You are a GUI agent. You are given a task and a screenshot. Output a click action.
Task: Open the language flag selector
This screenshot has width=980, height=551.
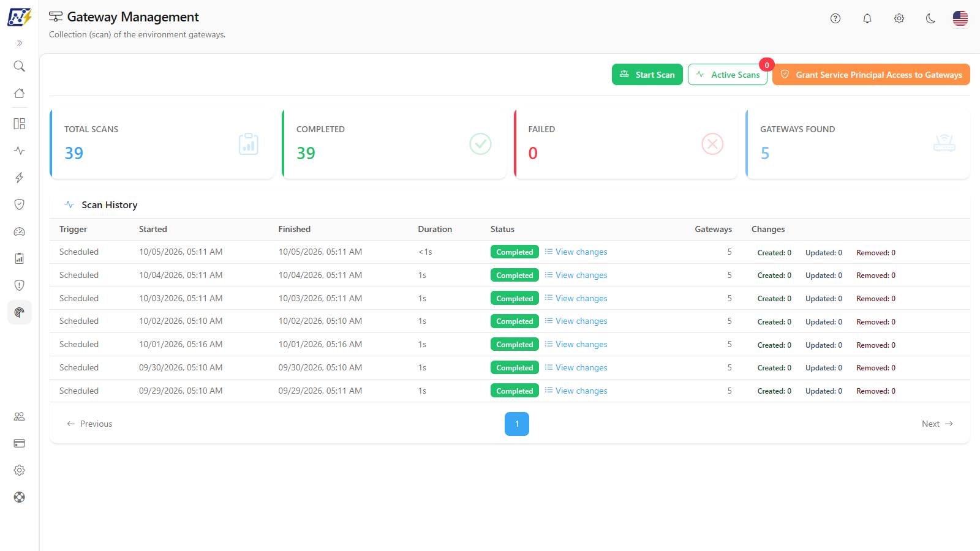coord(960,18)
